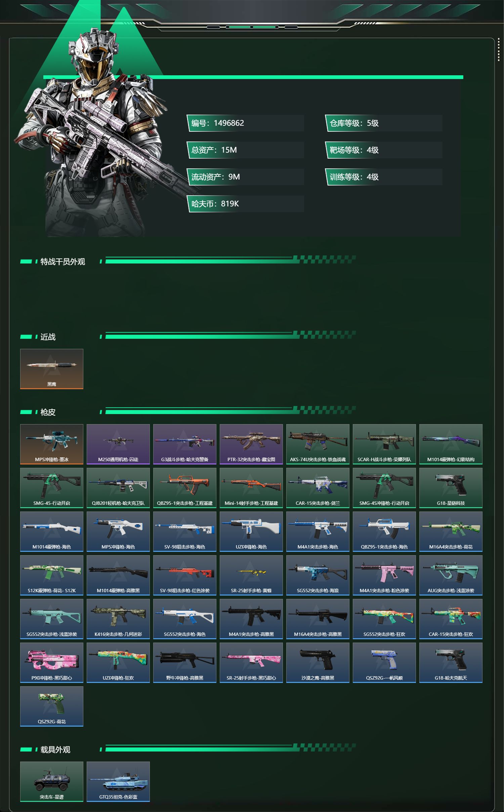Click the SG552突击步枪-海浪 skin
504x812 pixels.
pos(318,575)
